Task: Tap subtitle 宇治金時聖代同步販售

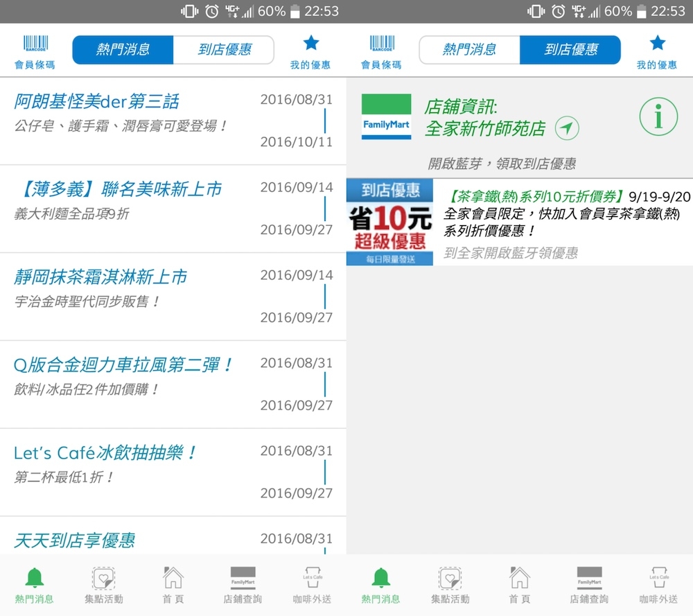Action: pos(87,302)
